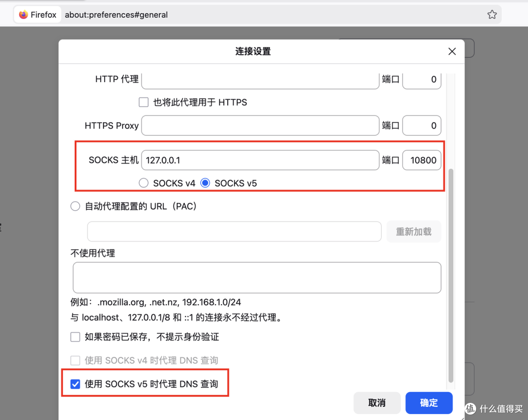528x420 pixels.
Task: Click the 重新加载 button
Action: (x=414, y=231)
